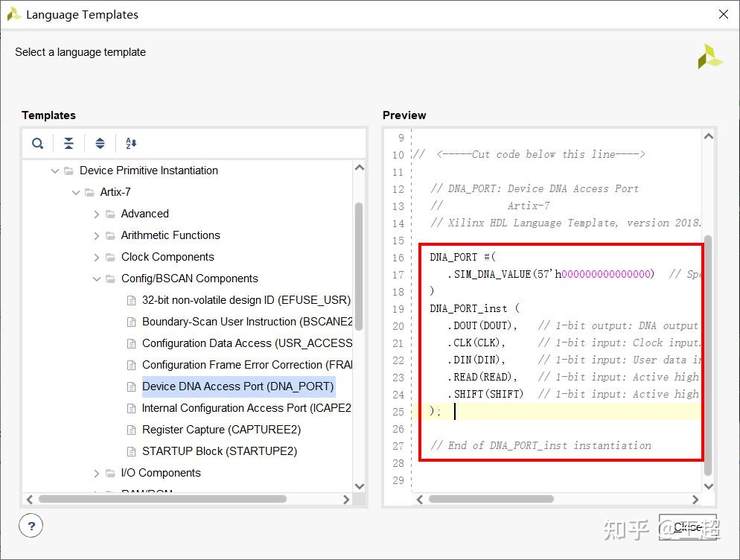Toggle alphabetical sort in Templates toolbar

click(x=131, y=143)
